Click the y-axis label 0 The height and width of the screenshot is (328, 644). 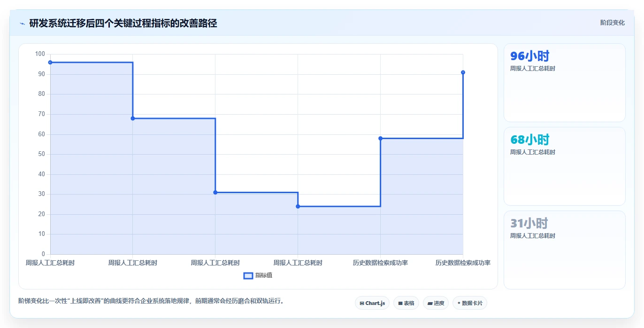pyautogui.click(x=44, y=254)
